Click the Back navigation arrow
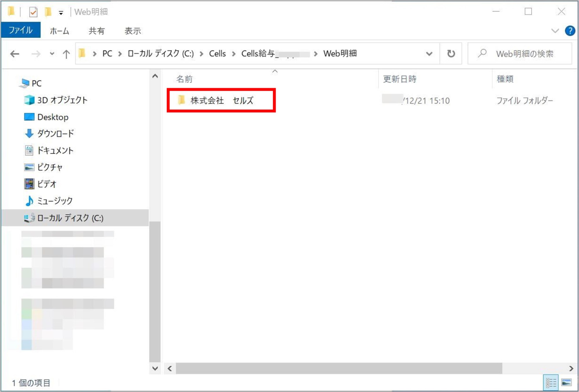579x392 pixels. tap(14, 54)
